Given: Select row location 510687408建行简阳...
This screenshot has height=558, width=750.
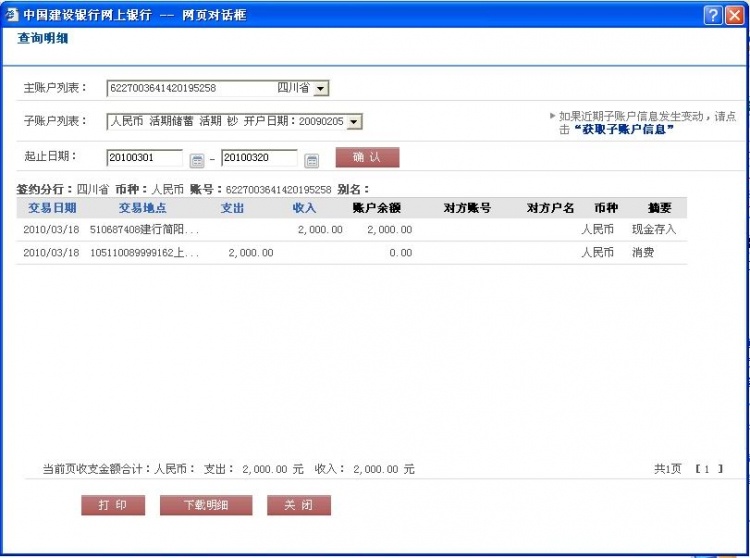Looking at the screenshot, I should pyautogui.click(x=144, y=230).
